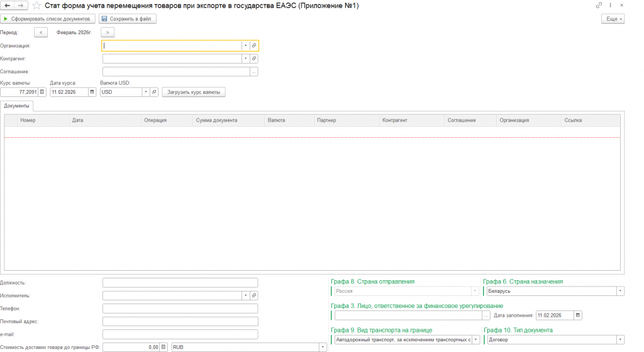Switch to previous period
This screenshot has height=352, width=644.
click(41, 32)
